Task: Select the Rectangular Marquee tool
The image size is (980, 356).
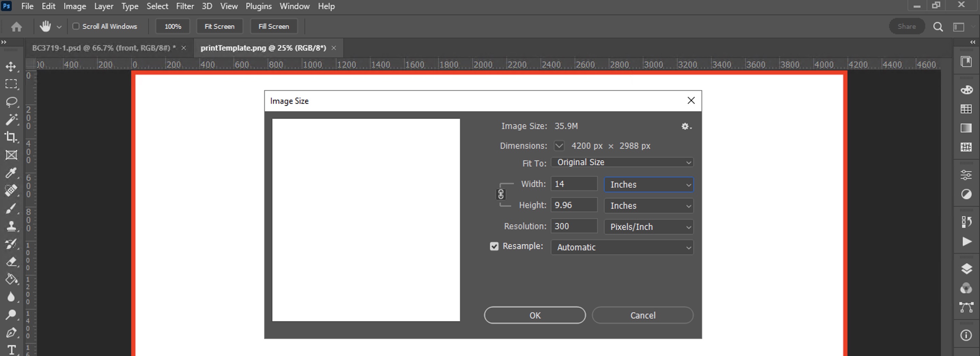Action: [x=11, y=84]
